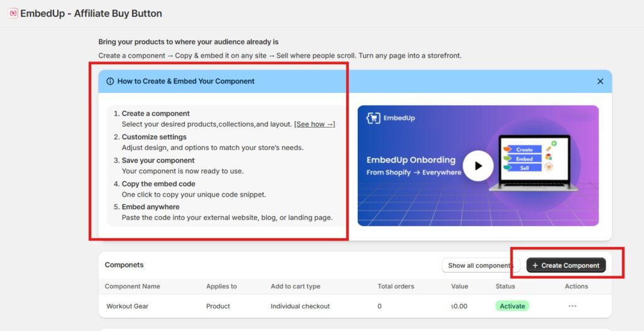Click the Product cell in Workout Gear row
The image size is (644, 331).
[x=218, y=306]
